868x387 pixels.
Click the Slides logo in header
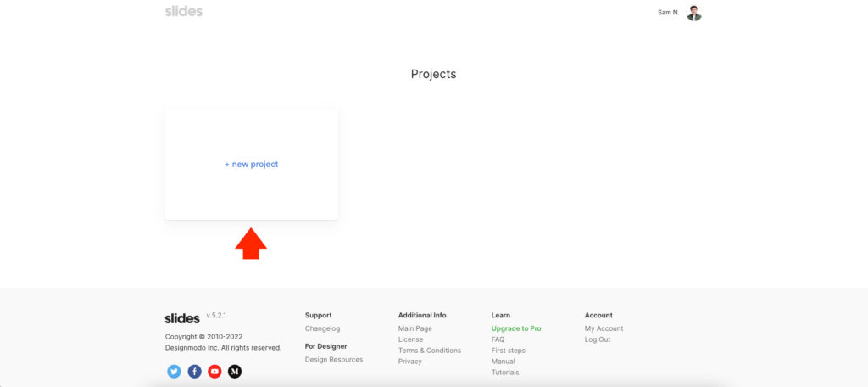[184, 12]
